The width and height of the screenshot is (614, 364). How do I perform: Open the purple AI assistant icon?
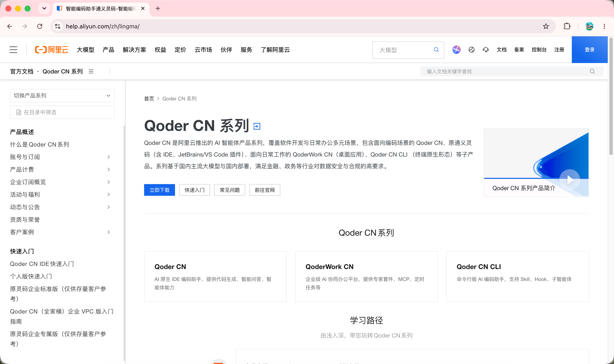coord(456,50)
